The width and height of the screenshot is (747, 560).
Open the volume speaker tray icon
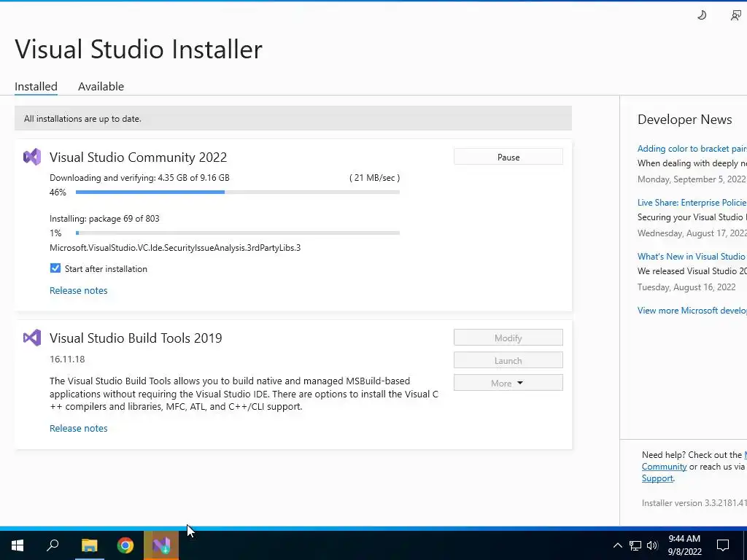(652, 545)
